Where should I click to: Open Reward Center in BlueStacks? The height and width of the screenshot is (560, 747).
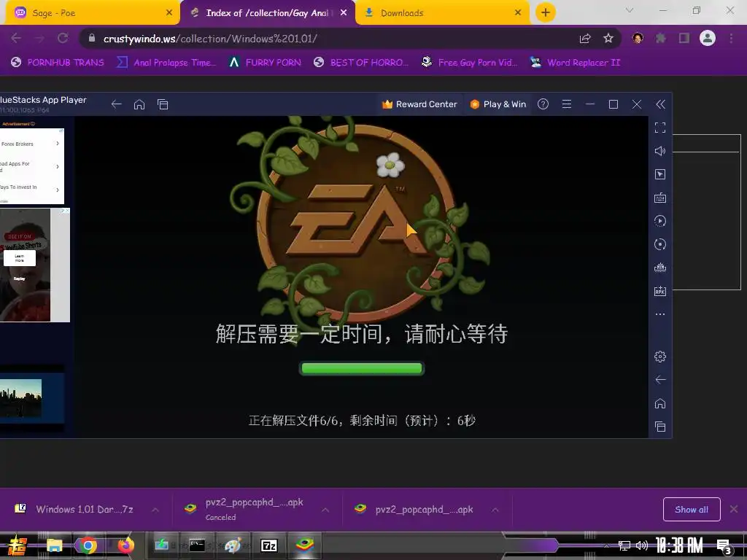pyautogui.click(x=419, y=104)
